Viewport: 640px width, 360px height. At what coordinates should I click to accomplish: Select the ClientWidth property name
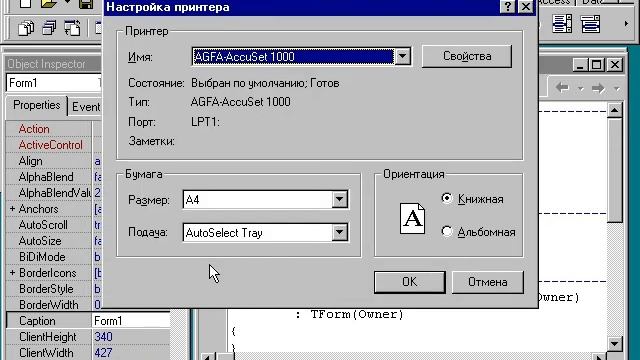tap(46, 353)
